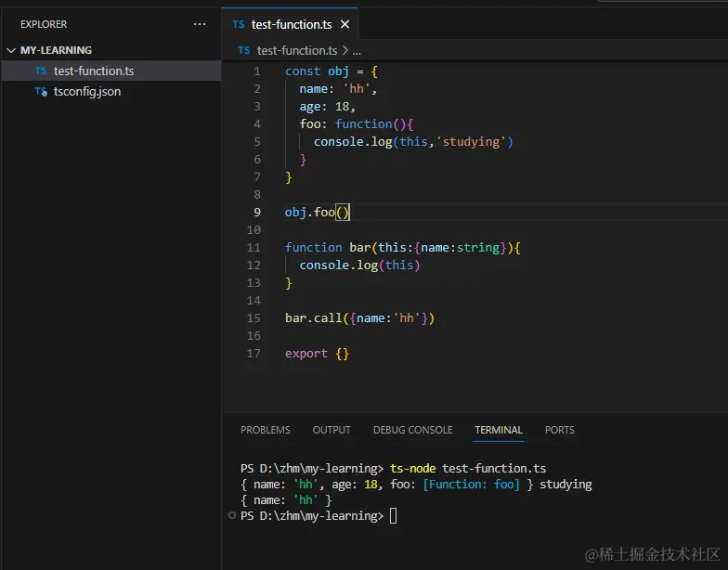
Task: Click the breadcrumb ellipsis after test-function.ts
Action: coord(357,51)
